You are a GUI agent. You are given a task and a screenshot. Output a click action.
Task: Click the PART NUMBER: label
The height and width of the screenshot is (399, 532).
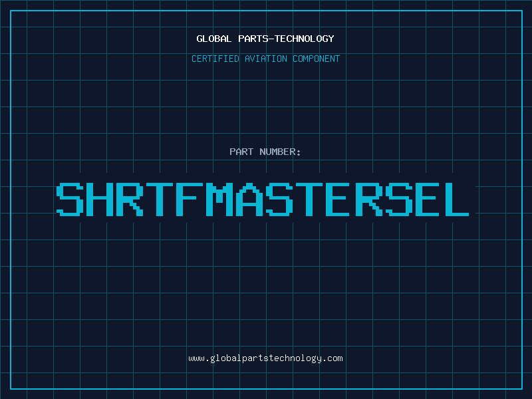pyautogui.click(x=265, y=152)
